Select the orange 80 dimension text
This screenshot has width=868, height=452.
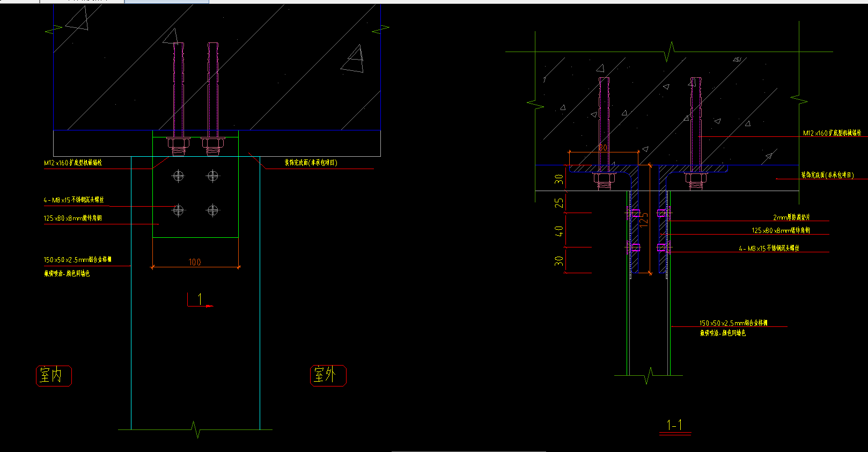pyautogui.click(x=603, y=148)
